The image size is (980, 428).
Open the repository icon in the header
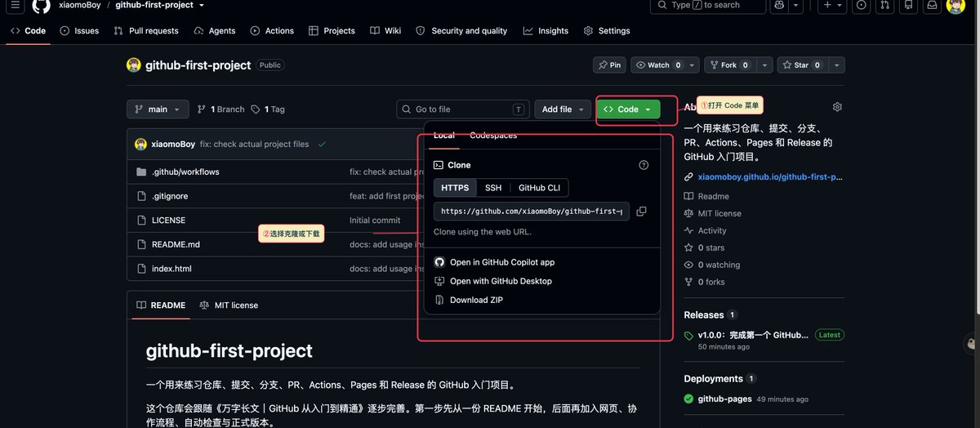click(909, 5)
